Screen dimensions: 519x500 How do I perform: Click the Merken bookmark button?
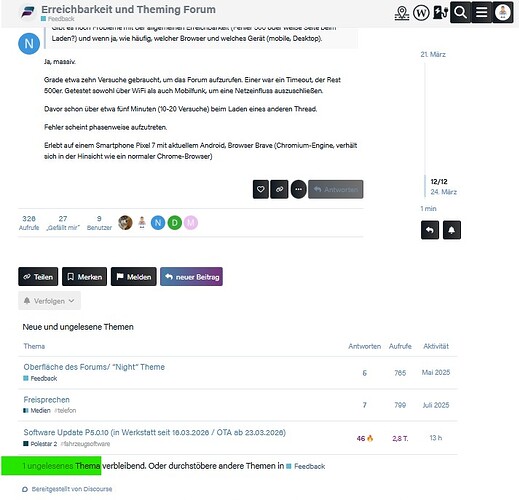pyautogui.click(x=84, y=277)
